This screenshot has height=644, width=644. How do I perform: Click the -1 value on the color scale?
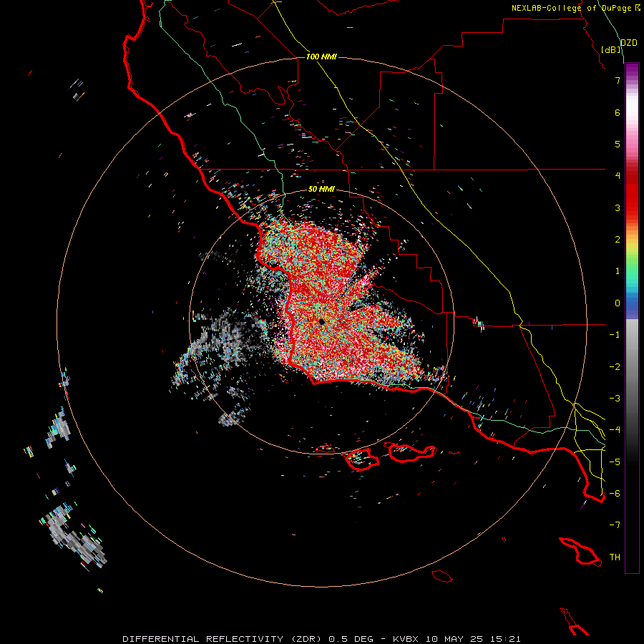click(x=615, y=335)
